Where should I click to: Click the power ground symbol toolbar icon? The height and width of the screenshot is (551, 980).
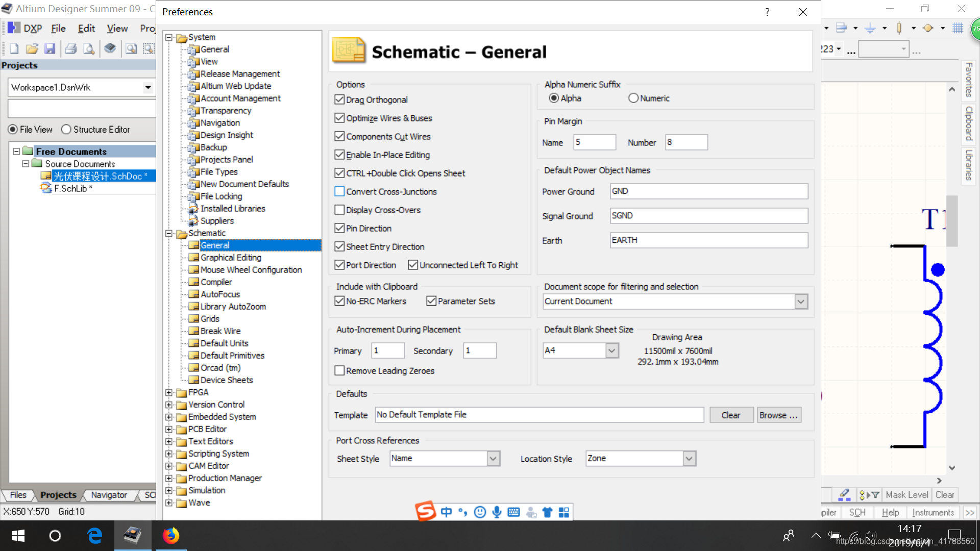870,28
